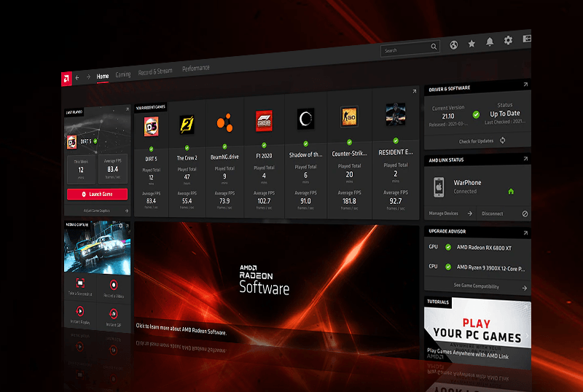Click CPU AMD Ryzen 9 3900X row

point(477,267)
